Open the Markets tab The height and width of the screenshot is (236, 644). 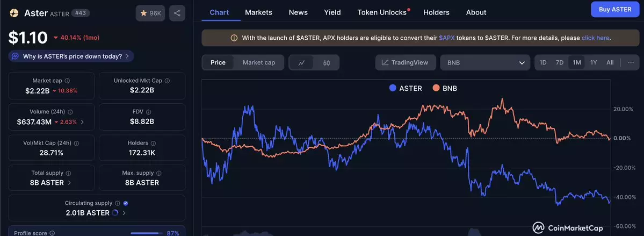point(258,12)
